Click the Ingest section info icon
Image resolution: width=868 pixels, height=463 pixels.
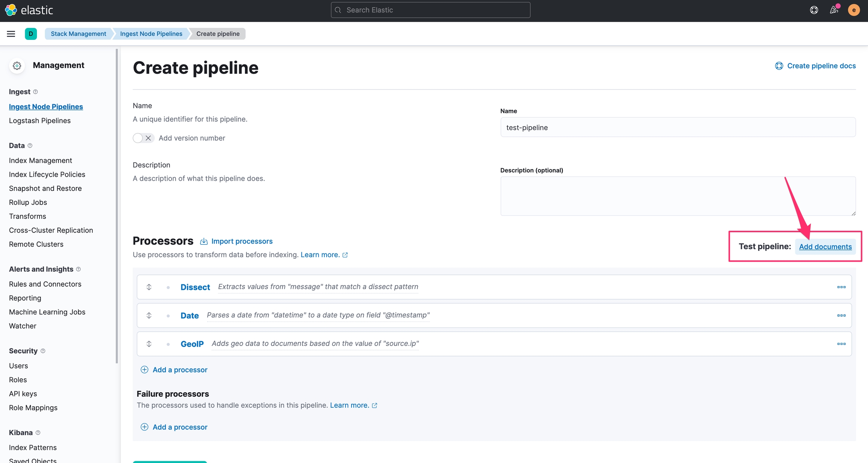(35, 92)
